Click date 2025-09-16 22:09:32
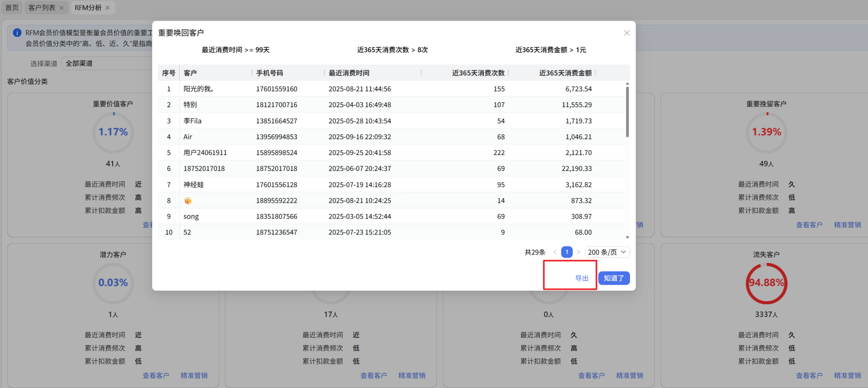This screenshot has height=388, width=868. pos(360,137)
